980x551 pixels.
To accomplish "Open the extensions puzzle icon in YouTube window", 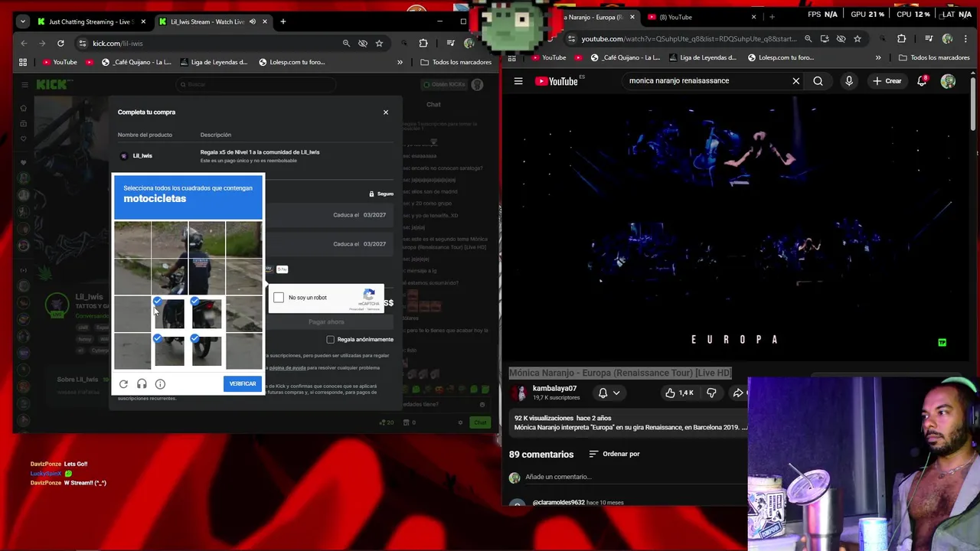I will click(901, 38).
